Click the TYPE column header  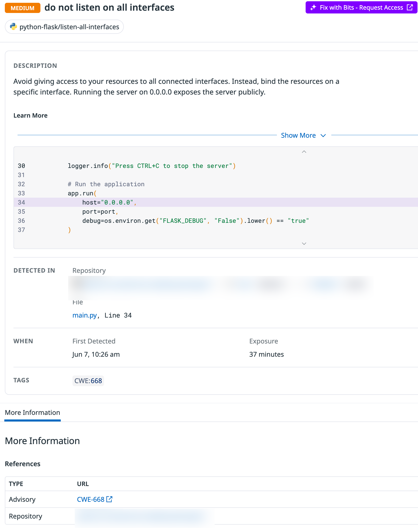16,484
